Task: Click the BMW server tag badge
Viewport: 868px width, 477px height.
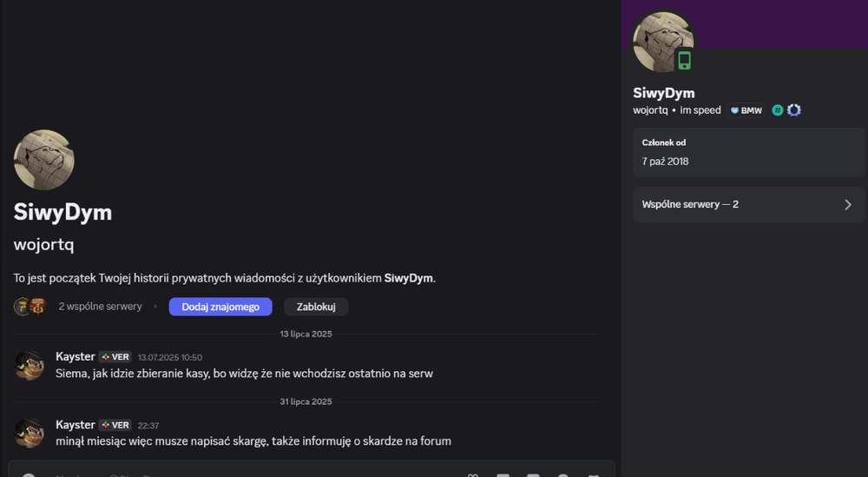Action: point(746,110)
